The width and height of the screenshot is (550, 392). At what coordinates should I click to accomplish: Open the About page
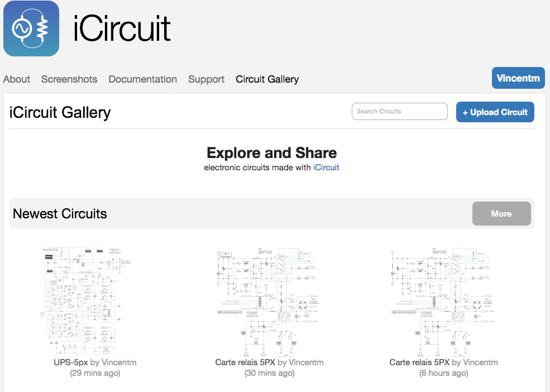[x=17, y=79]
